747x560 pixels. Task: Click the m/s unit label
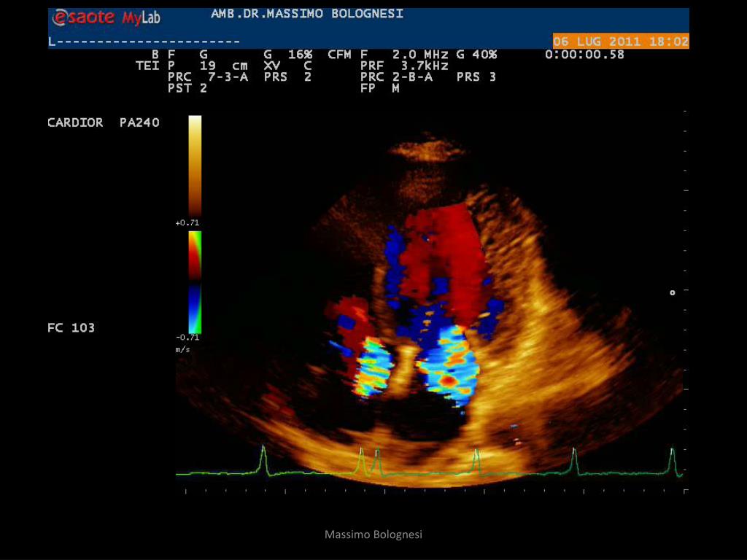182,349
